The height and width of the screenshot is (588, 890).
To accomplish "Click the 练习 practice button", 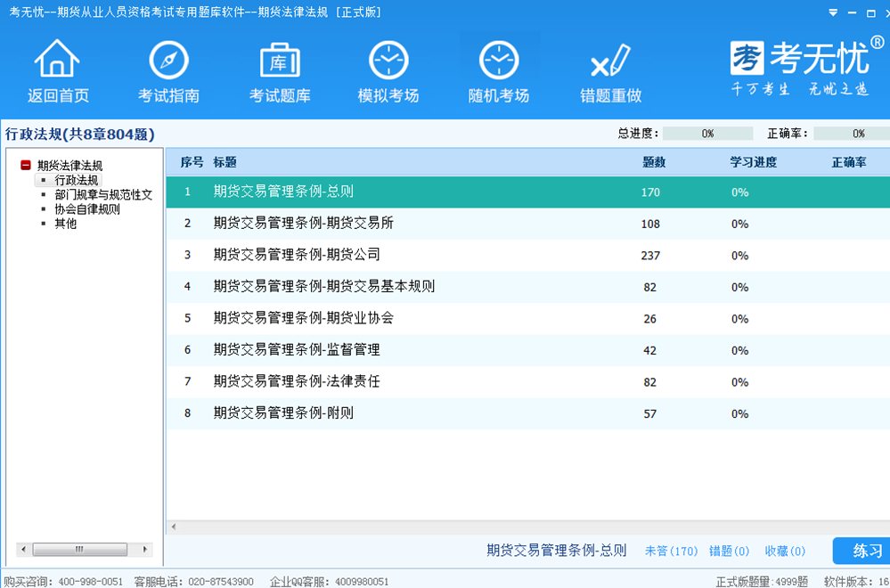I will [x=862, y=551].
